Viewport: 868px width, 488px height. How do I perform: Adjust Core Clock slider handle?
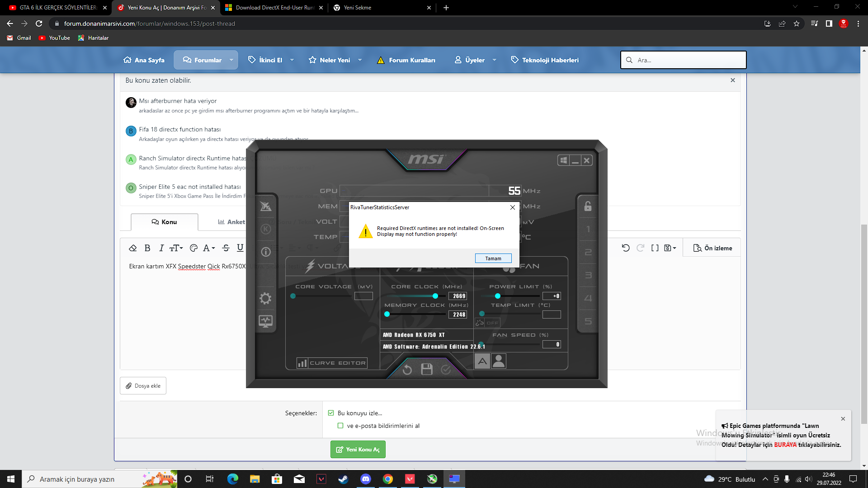point(435,296)
